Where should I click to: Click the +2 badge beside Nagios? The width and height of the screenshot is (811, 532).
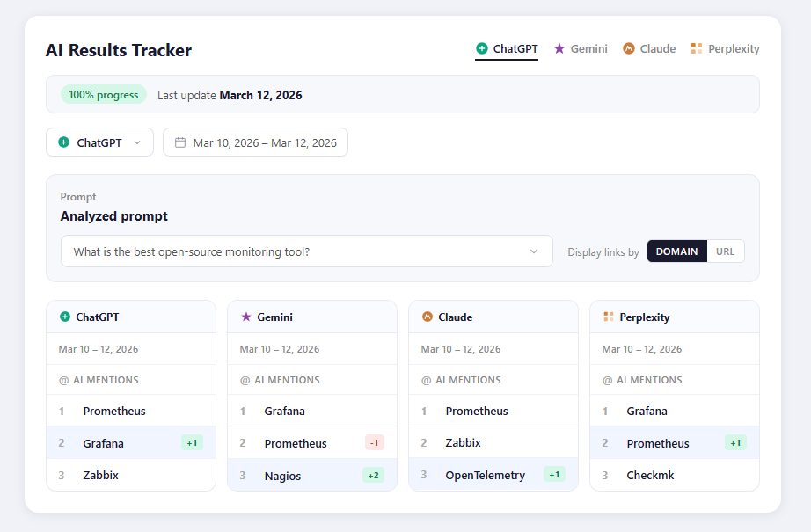point(374,475)
